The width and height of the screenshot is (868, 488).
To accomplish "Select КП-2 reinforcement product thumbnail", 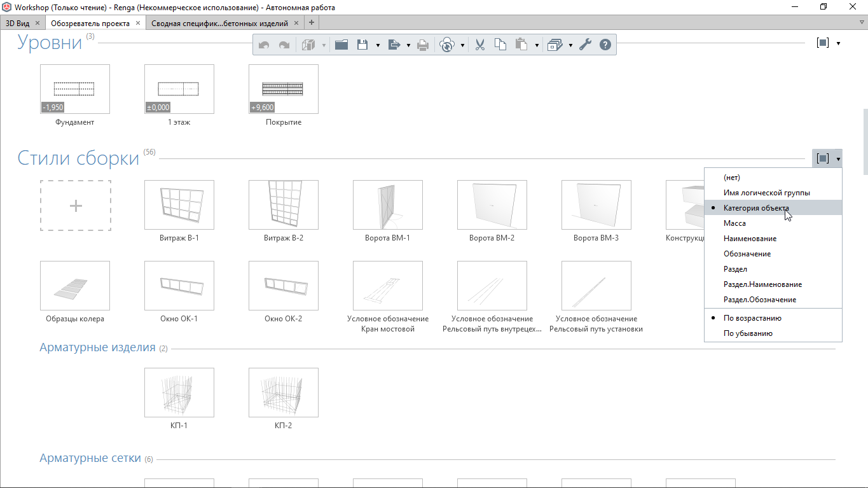I will tap(284, 393).
